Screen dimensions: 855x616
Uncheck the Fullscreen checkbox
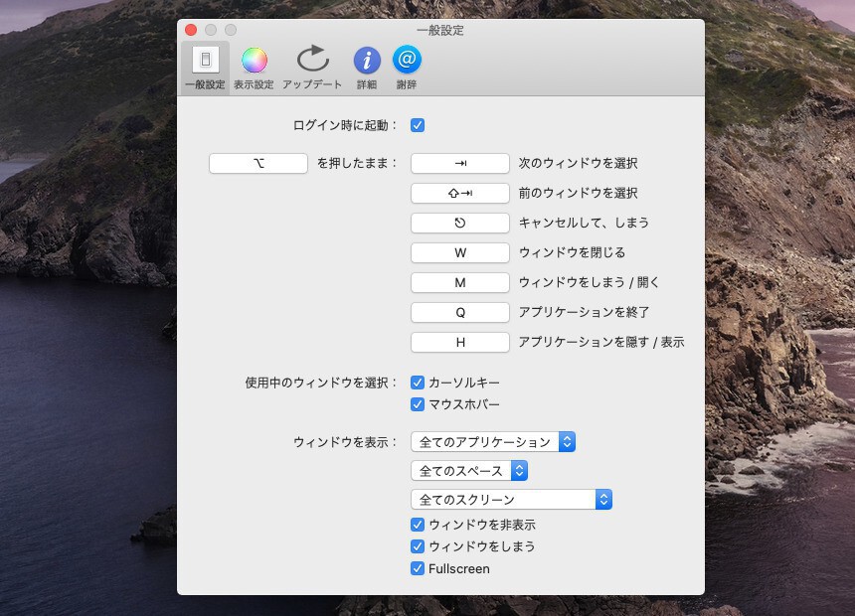click(418, 569)
